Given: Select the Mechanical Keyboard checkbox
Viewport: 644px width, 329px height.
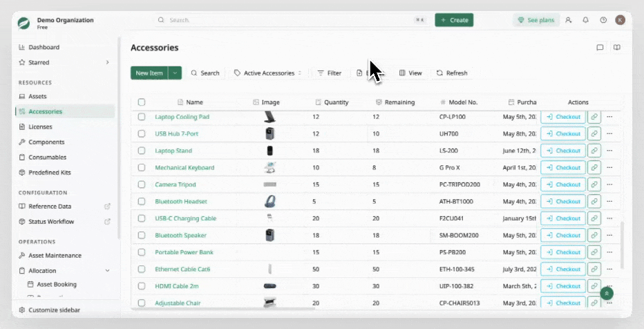Looking at the screenshot, I should pos(142,167).
